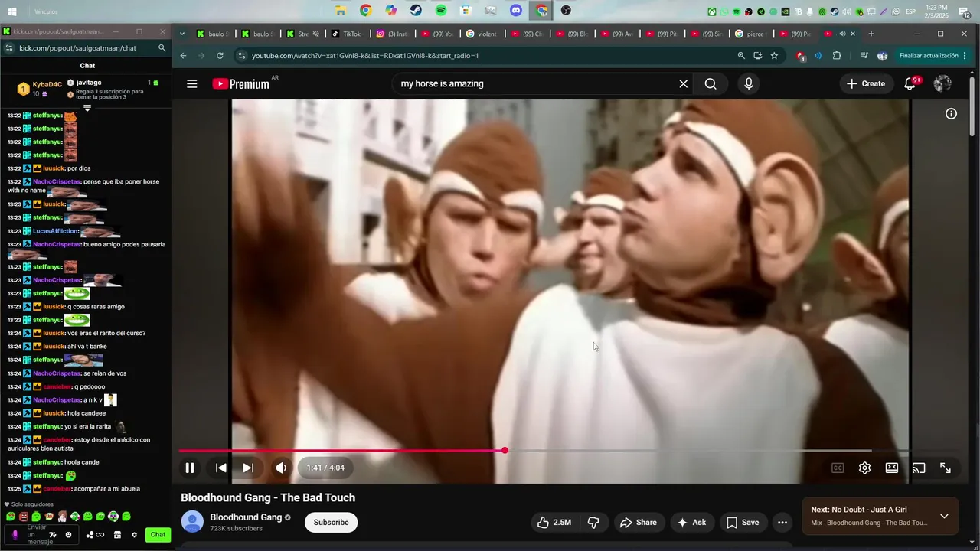Enter fullscreen video mode
The height and width of the screenshot is (551, 980).
(946, 468)
